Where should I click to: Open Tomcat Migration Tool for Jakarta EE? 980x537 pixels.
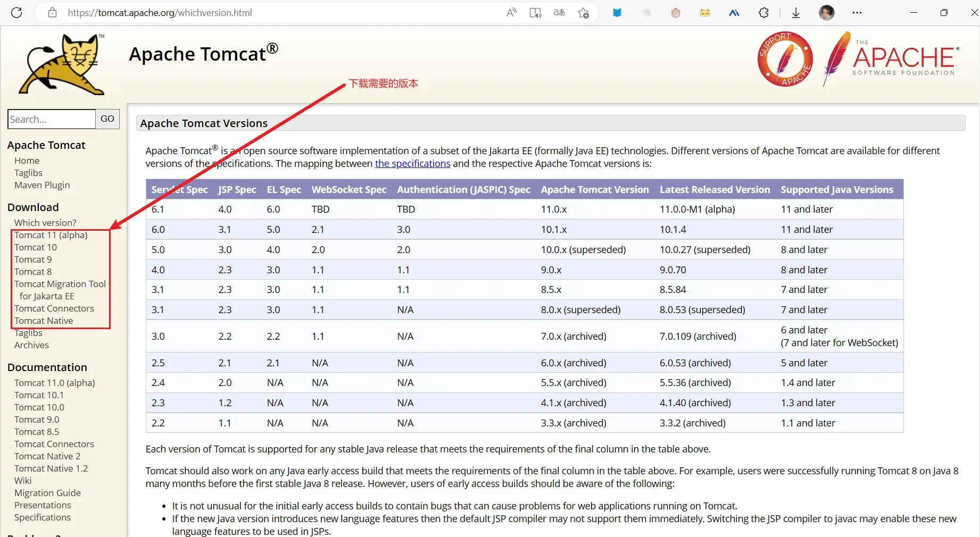(x=60, y=290)
